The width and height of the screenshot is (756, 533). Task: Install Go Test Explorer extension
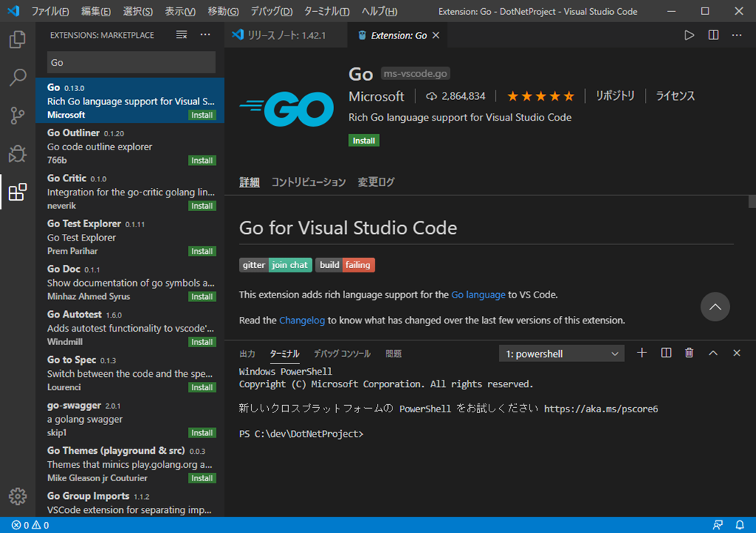click(x=202, y=251)
